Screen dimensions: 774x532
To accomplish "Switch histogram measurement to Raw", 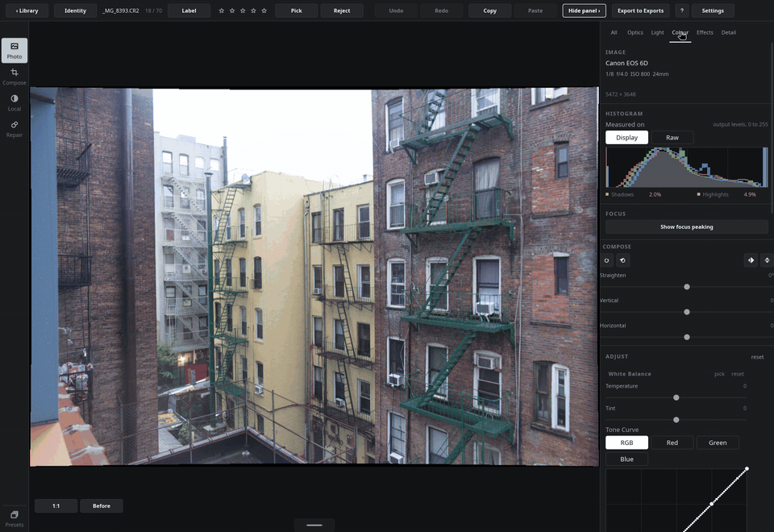I will point(672,137).
